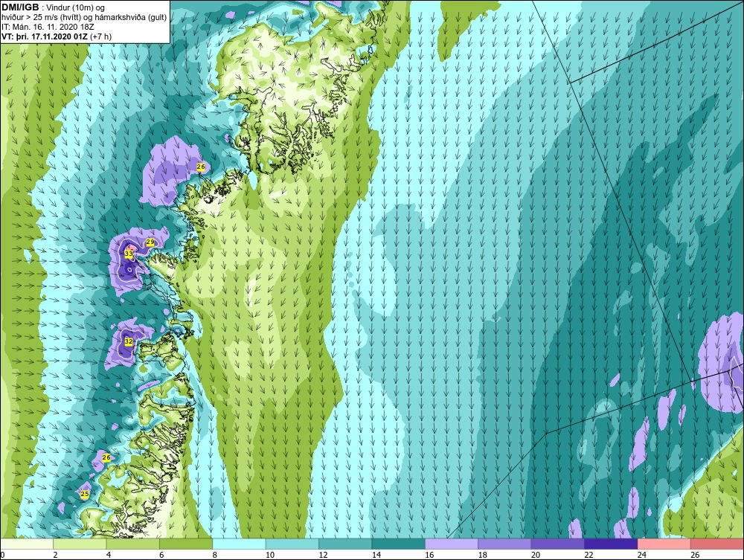Click the yellow 26 gust label nearest the 25 label

[x=106, y=457]
